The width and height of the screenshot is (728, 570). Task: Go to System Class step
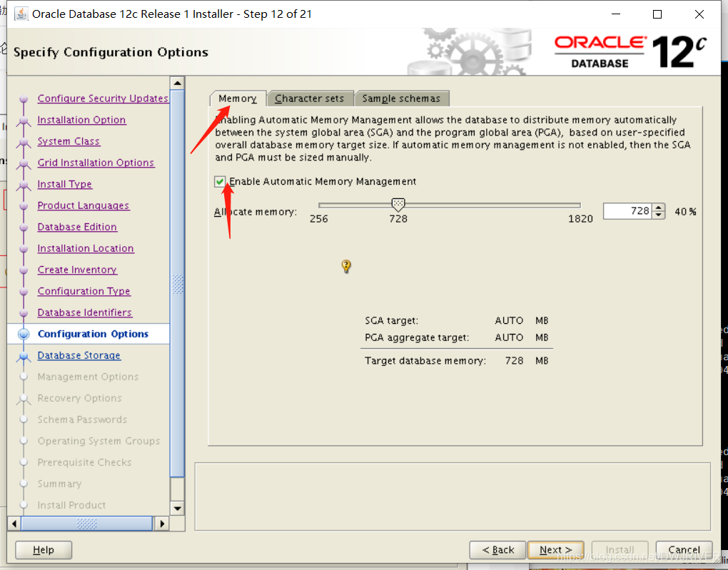pyautogui.click(x=69, y=141)
